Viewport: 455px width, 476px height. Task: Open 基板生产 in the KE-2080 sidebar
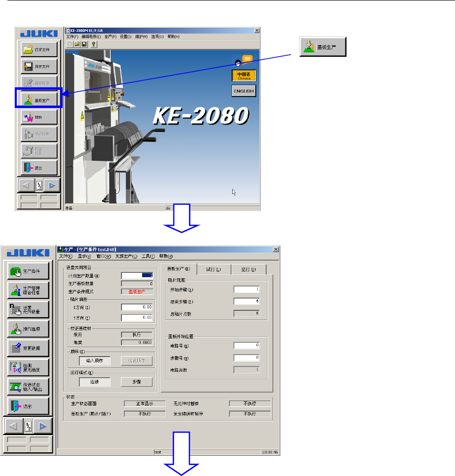[39, 100]
